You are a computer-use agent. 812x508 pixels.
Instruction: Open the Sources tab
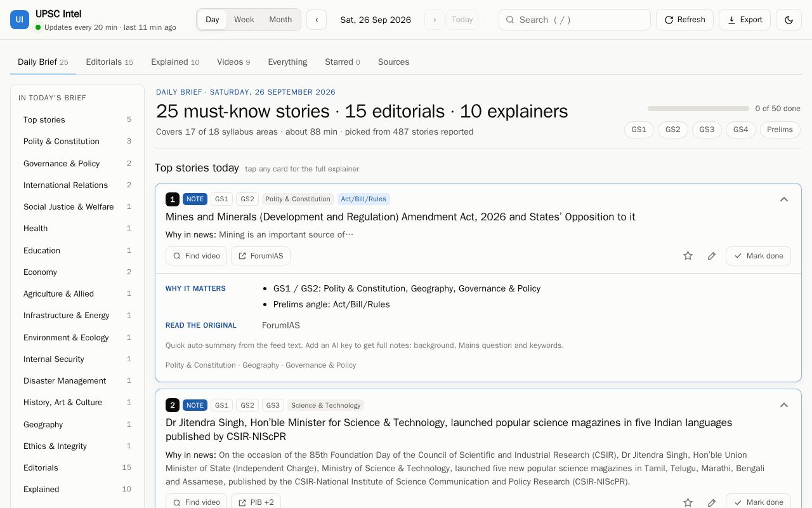pyautogui.click(x=393, y=62)
